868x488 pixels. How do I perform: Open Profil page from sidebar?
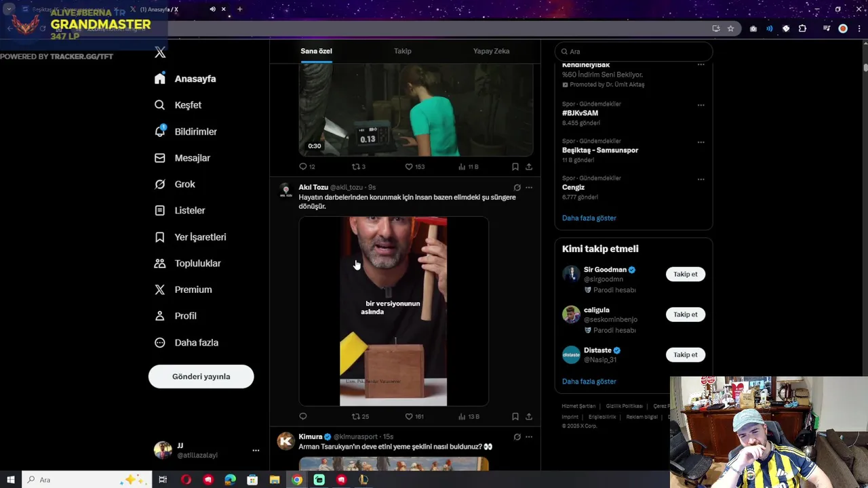tap(175, 316)
